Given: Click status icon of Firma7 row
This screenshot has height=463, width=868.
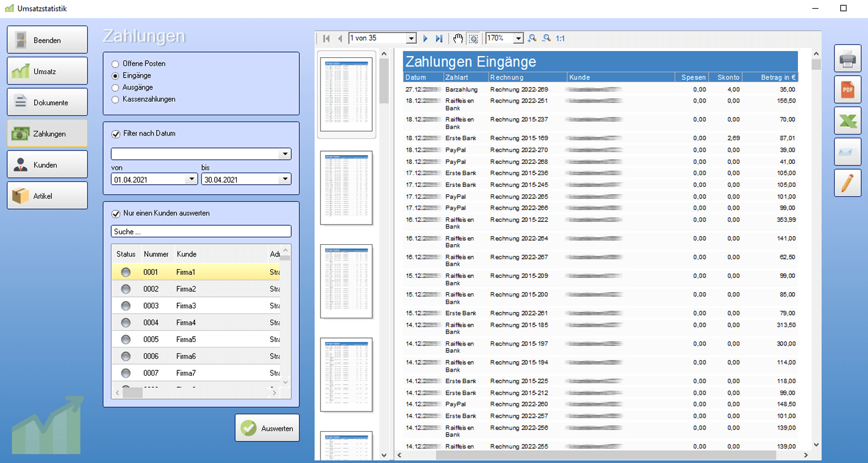Looking at the screenshot, I should coord(126,373).
